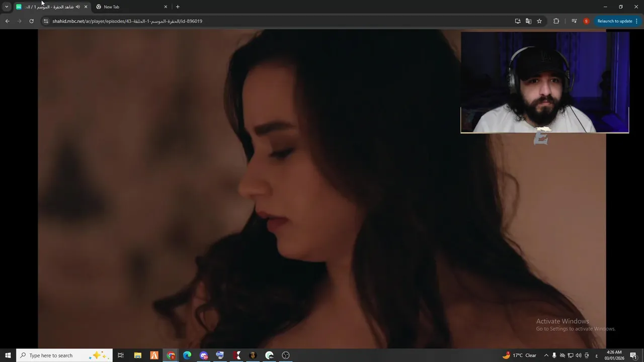Open the Chrome profile avatar

(x=586, y=21)
